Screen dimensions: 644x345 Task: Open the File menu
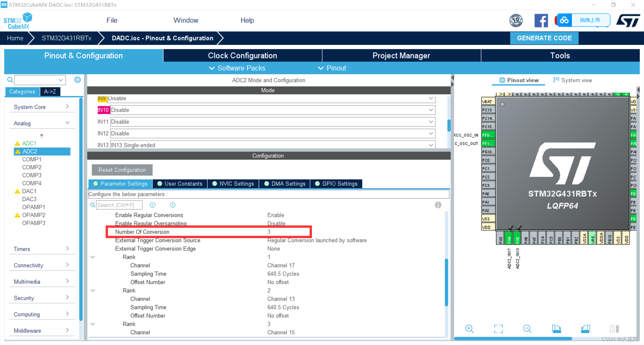point(112,20)
